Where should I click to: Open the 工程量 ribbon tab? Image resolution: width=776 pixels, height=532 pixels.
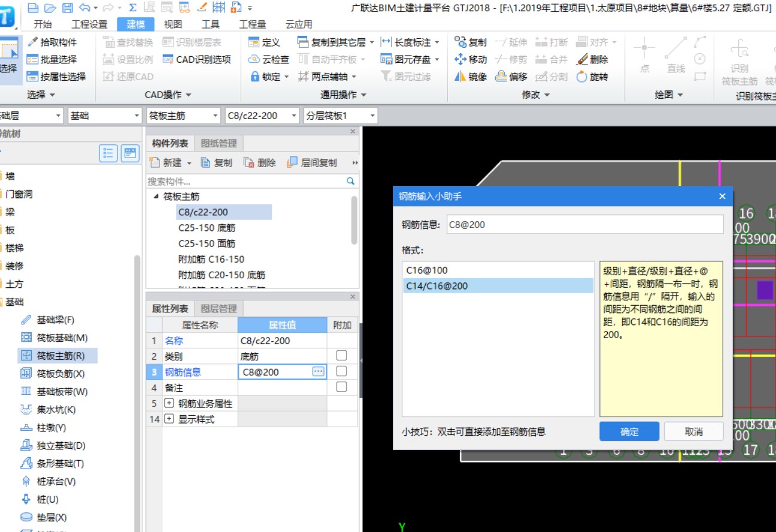pos(252,25)
